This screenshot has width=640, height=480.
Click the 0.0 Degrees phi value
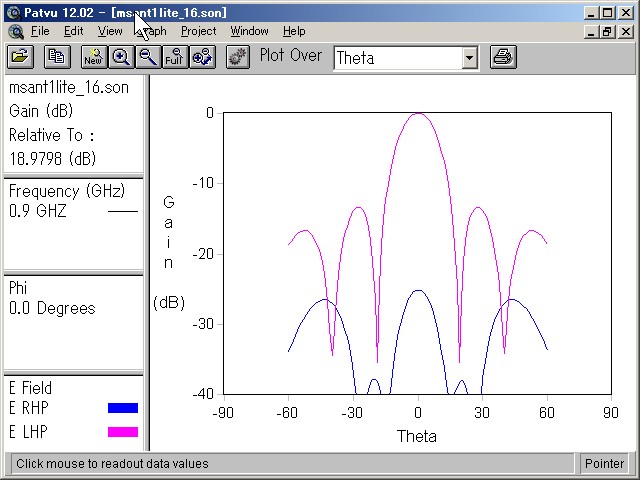coord(52,308)
